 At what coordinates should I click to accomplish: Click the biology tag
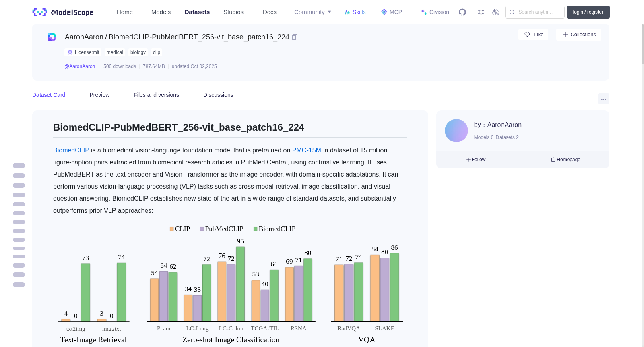point(138,52)
